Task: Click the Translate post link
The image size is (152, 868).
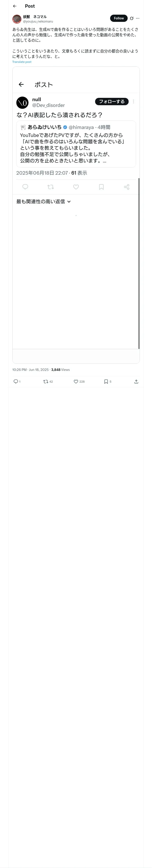Action: [22, 62]
